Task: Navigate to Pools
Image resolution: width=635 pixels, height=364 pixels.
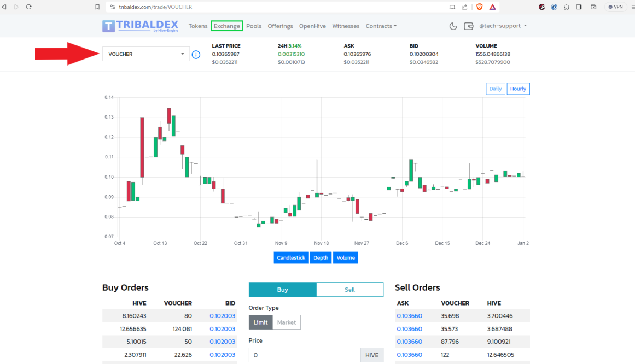Action: pyautogui.click(x=254, y=26)
